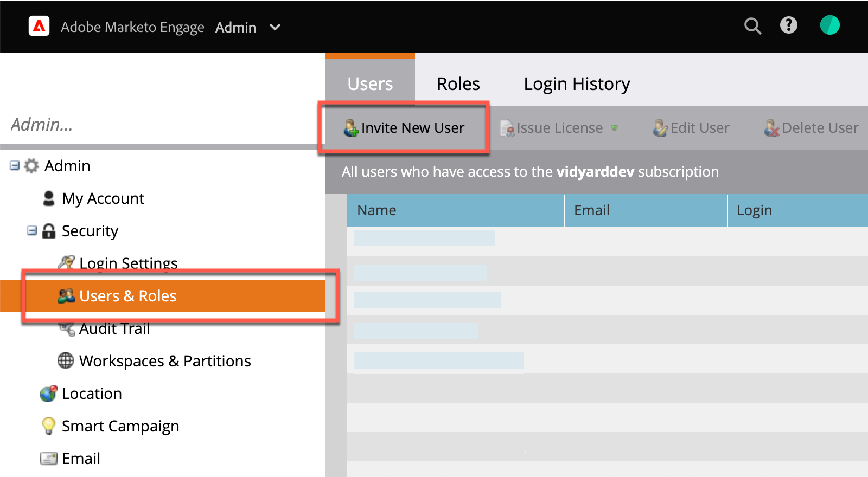This screenshot has width=868, height=477.
Task: Click the Delete User button
Action: tap(811, 128)
